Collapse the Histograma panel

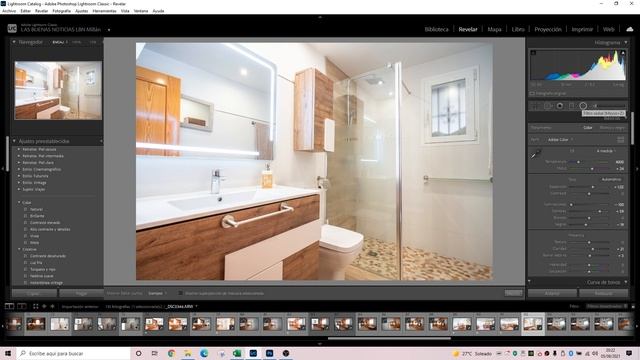tap(626, 42)
